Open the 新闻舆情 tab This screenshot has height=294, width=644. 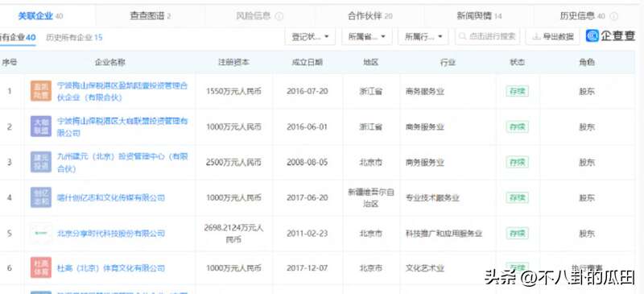pyautogui.click(x=479, y=16)
